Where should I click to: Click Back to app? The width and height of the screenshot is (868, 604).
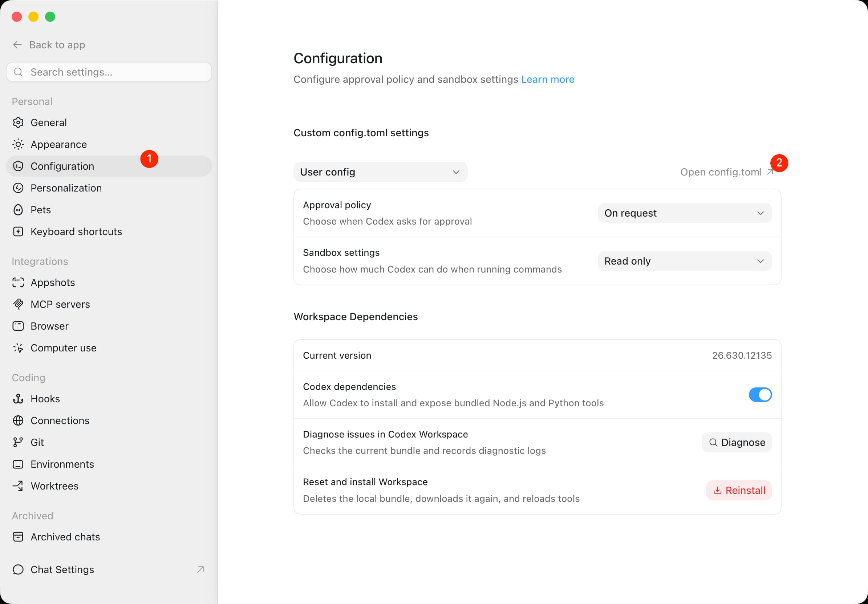pyautogui.click(x=49, y=45)
